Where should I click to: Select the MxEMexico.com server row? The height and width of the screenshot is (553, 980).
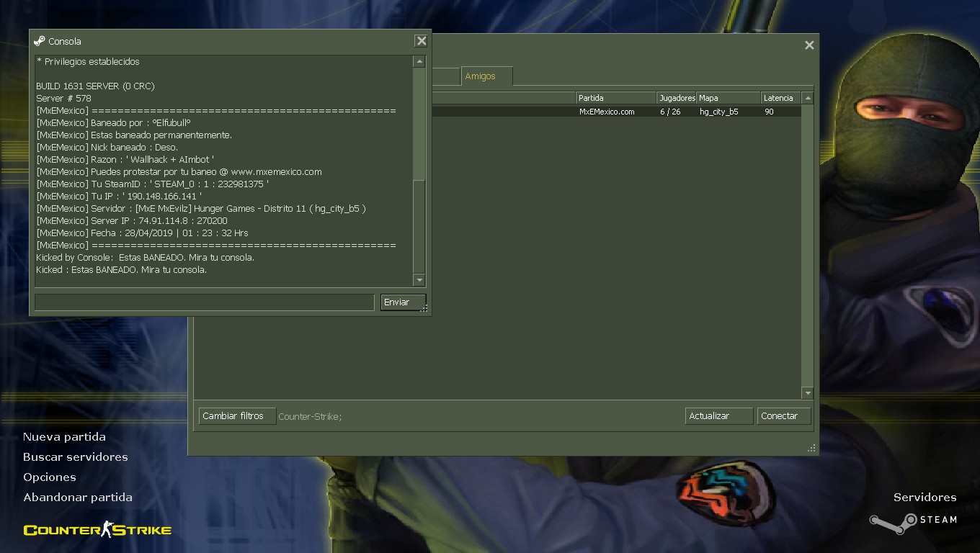[616, 112]
